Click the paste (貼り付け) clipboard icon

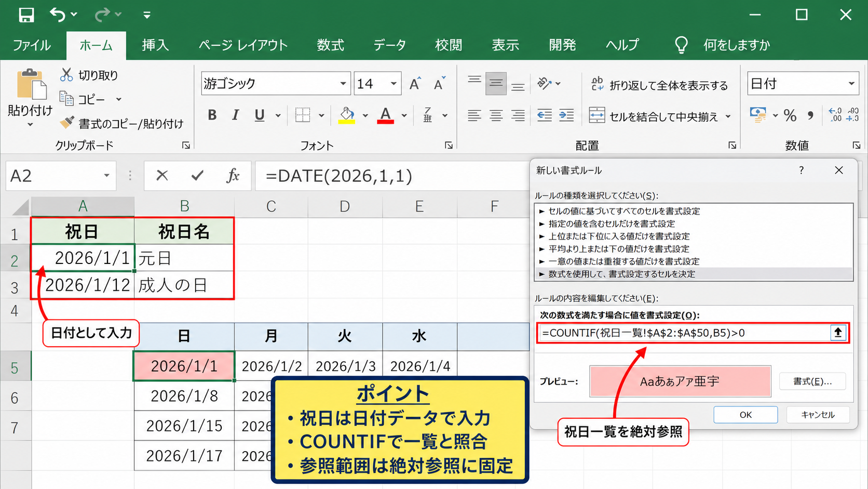(31, 84)
